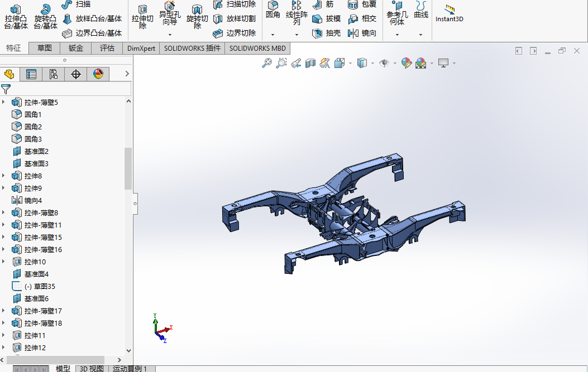Switch to the 钣金 (Sheet Metal) tab
The height and width of the screenshot is (372, 588).
(76, 48)
